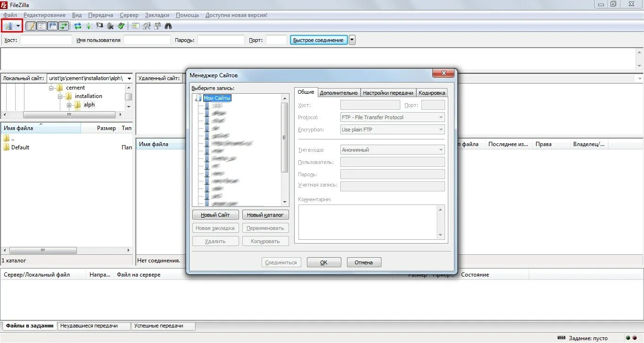This screenshot has height=343, width=644.
Task: Open the Помощь menu
Action: pyautogui.click(x=187, y=15)
